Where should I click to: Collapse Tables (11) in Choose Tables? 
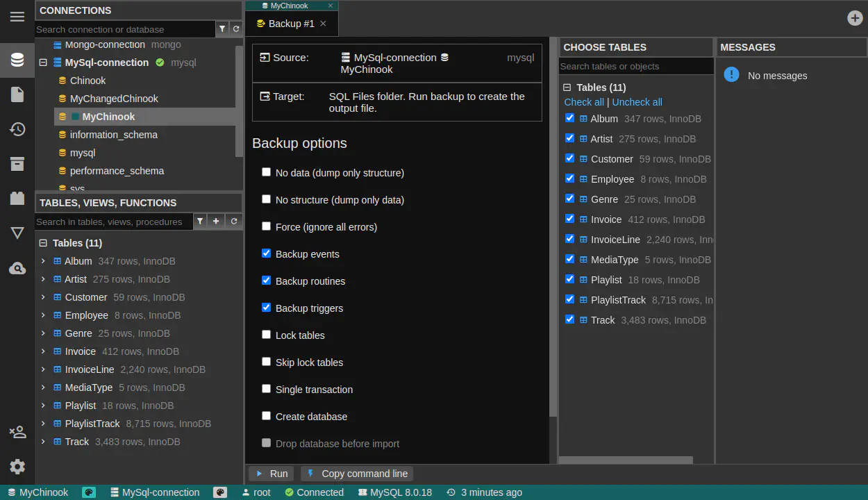point(567,87)
